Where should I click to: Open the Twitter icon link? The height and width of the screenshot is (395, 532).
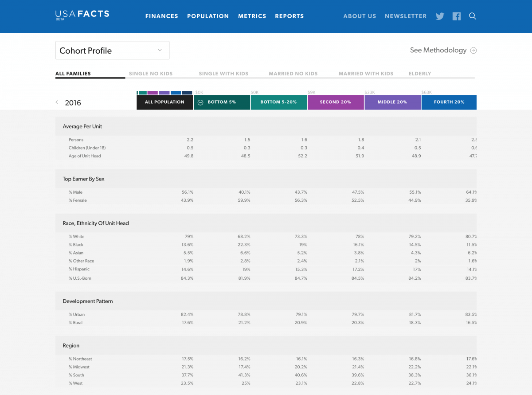pos(440,16)
